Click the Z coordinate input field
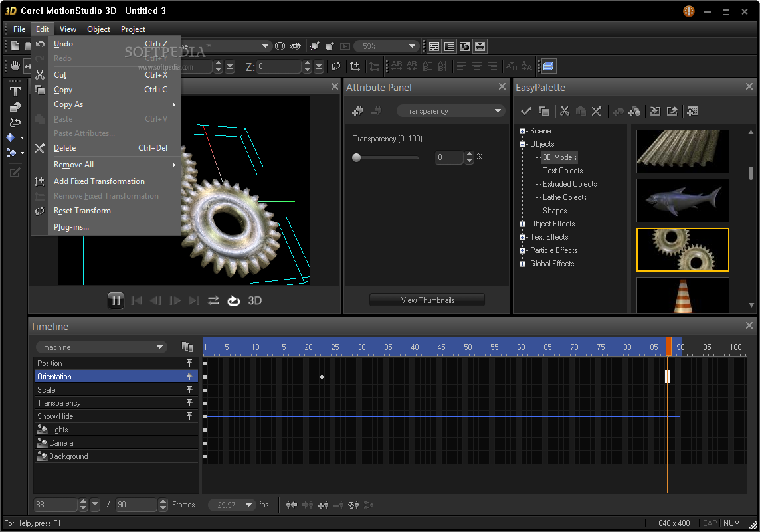This screenshot has width=760, height=532. point(279,66)
